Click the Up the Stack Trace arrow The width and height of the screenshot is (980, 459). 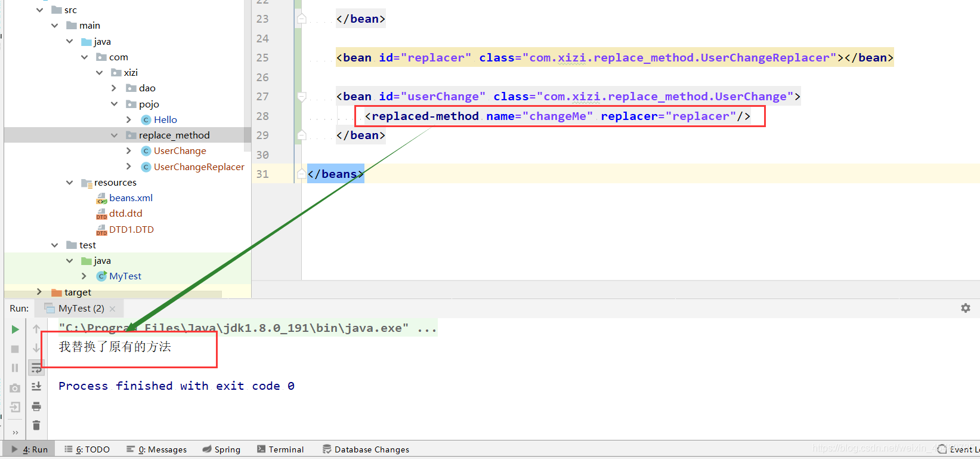pos(36,329)
